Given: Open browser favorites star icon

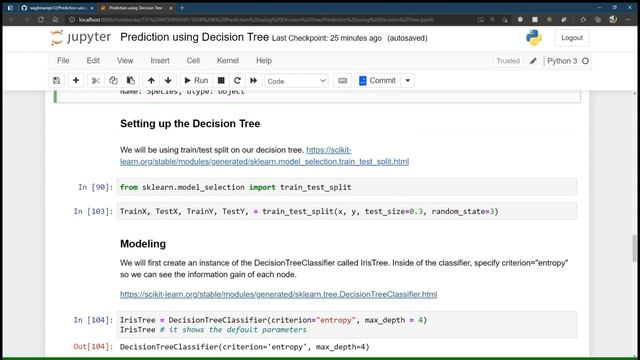Looking at the screenshot, I should [x=583, y=20].
